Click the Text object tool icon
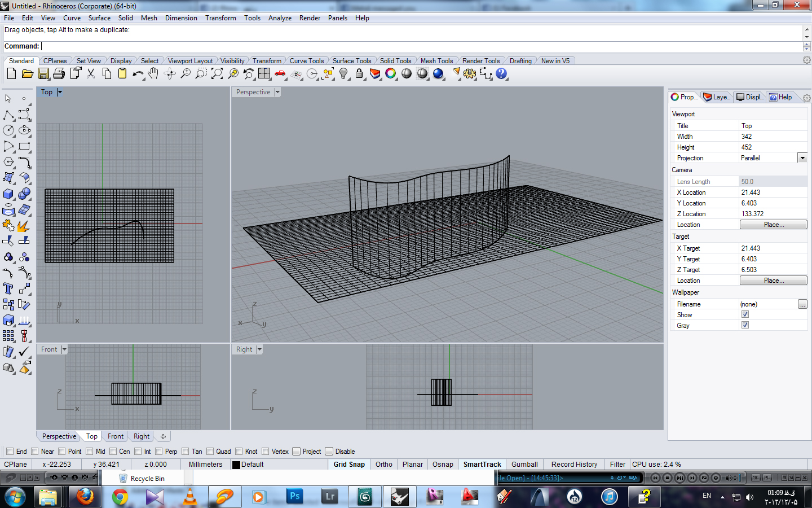Screen dimensions: 812x508 [8, 288]
